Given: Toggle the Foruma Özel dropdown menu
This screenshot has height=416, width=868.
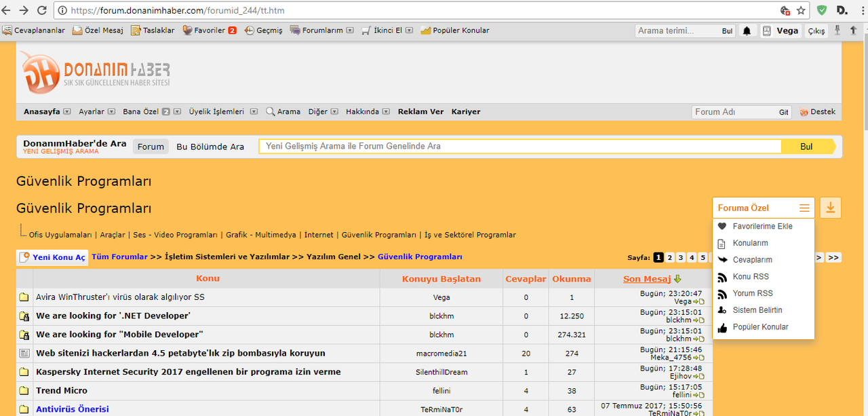Looking at the screenshot, I should tap(764, 208).
